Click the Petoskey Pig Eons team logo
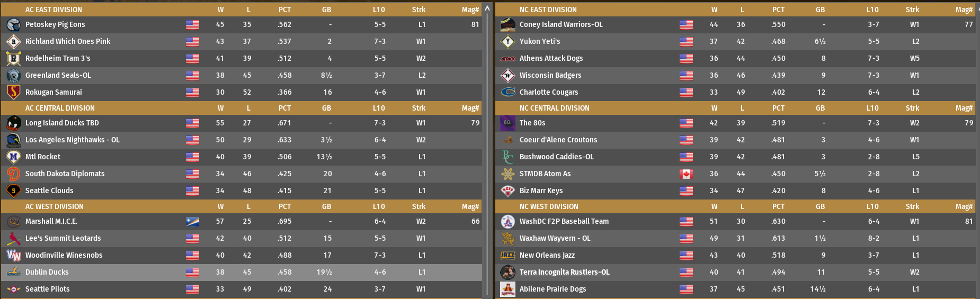 coord(13,25)
